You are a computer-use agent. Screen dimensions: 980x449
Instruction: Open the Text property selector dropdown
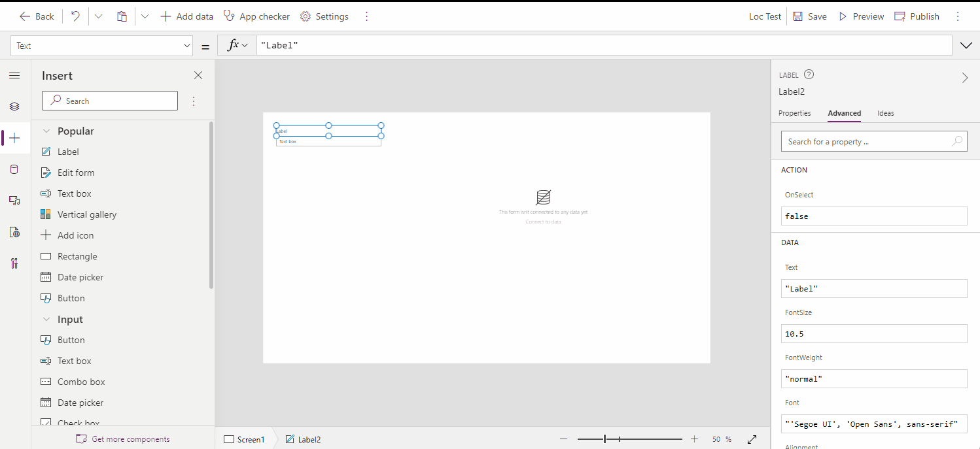pos(102,46)
